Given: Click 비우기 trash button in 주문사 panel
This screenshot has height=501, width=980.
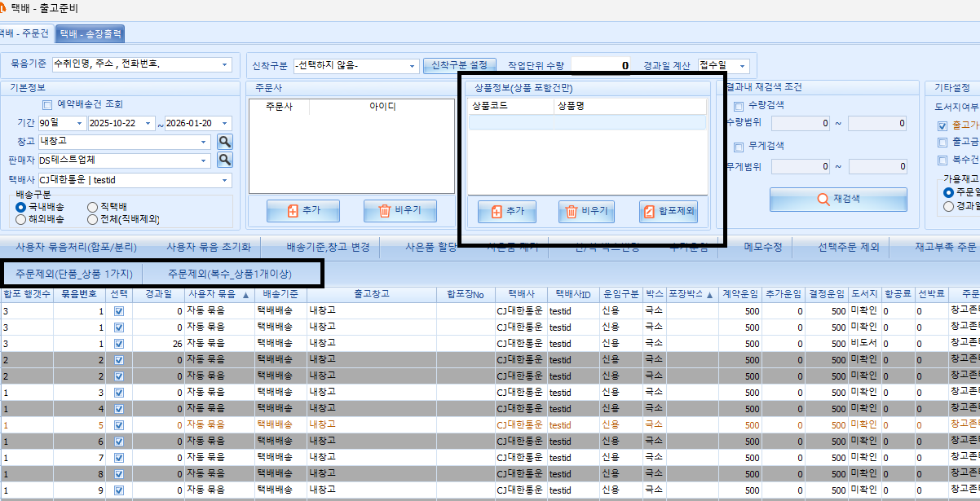Looking at the screenshot, I should coord(400,211).
